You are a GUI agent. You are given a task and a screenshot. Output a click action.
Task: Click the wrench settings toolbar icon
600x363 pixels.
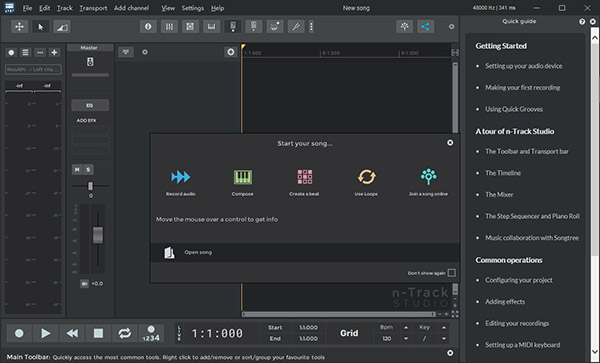(x=296, y=26)
